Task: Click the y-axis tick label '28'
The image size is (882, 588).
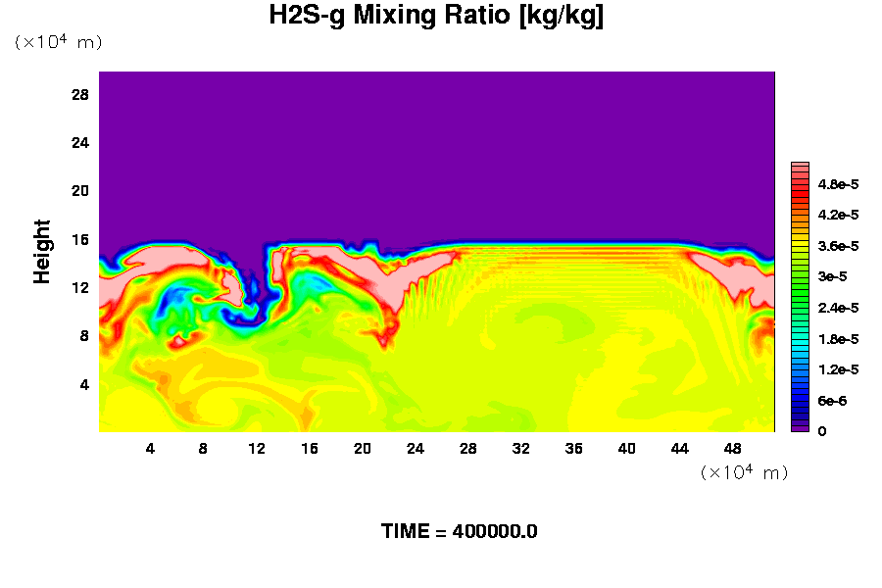Action: coord(80,94)
